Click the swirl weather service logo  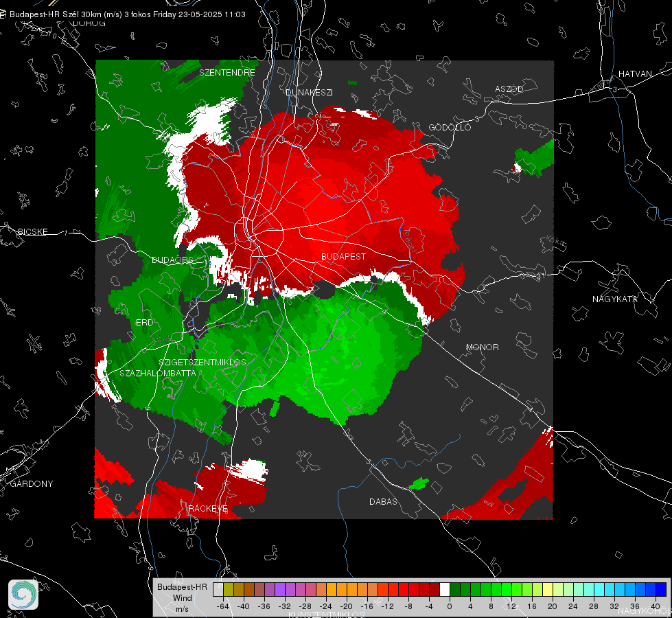pyautogui.click(x=23, y=595)
